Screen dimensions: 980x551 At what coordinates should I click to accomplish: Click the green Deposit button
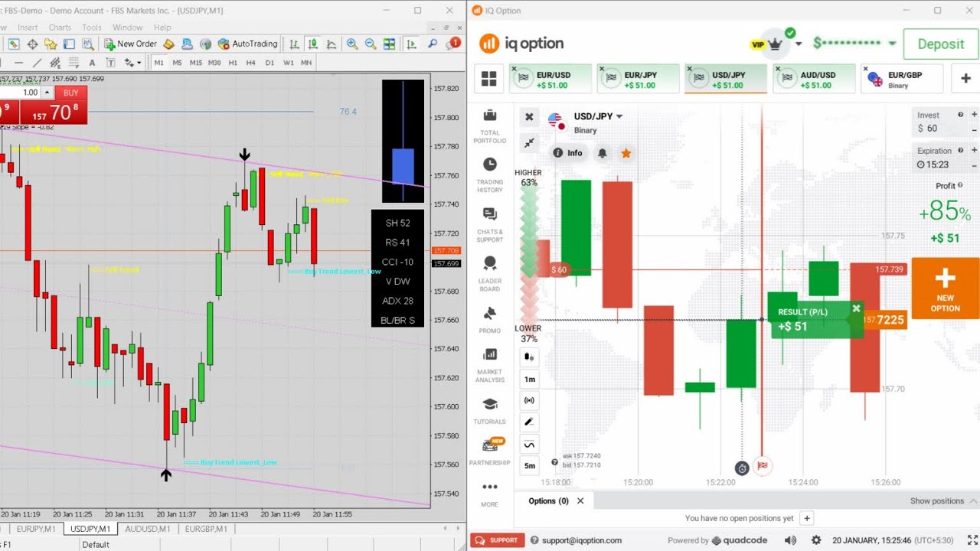941,44
